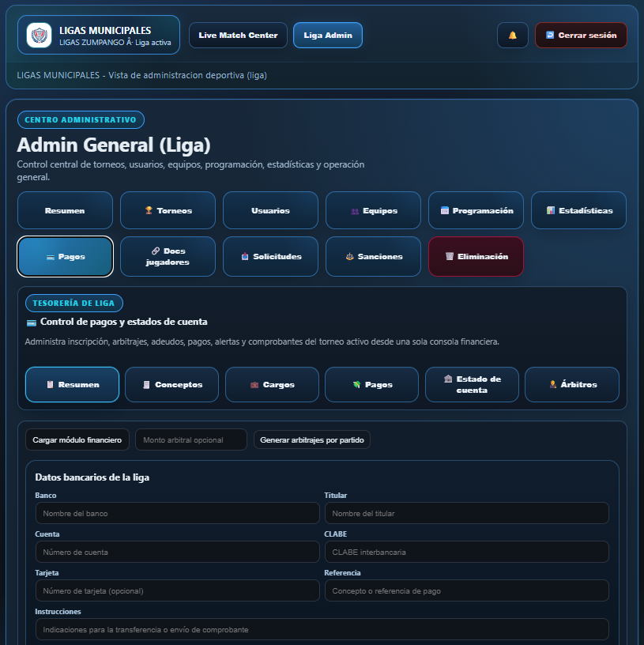Open the Solicitudes section
The width and height of the screenshot is (644, 645).
point(270,257)
